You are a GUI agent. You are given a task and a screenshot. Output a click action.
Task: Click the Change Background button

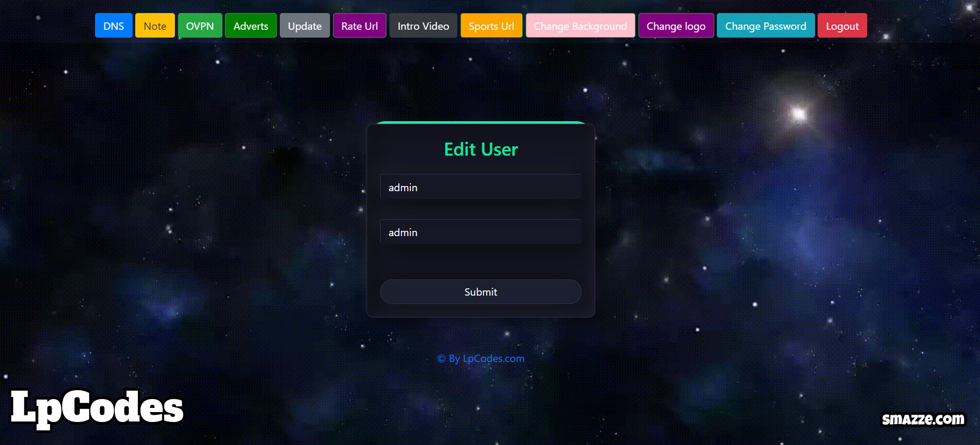point(580,26)
